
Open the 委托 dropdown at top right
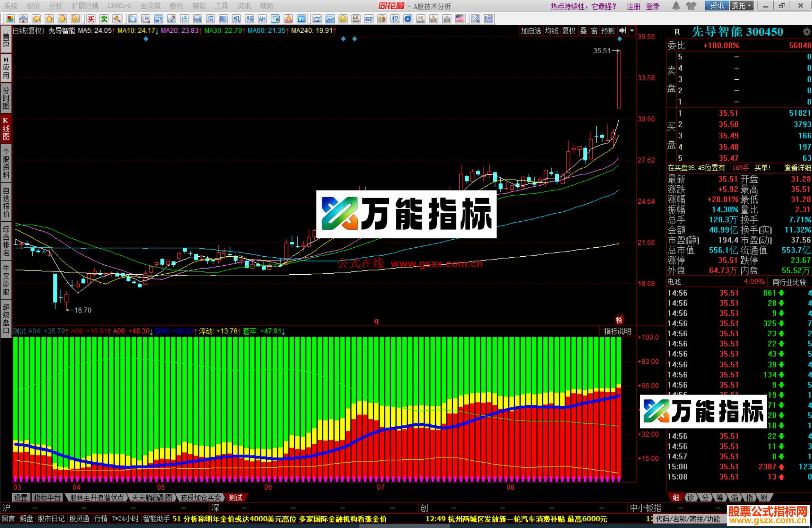(741, 6)
